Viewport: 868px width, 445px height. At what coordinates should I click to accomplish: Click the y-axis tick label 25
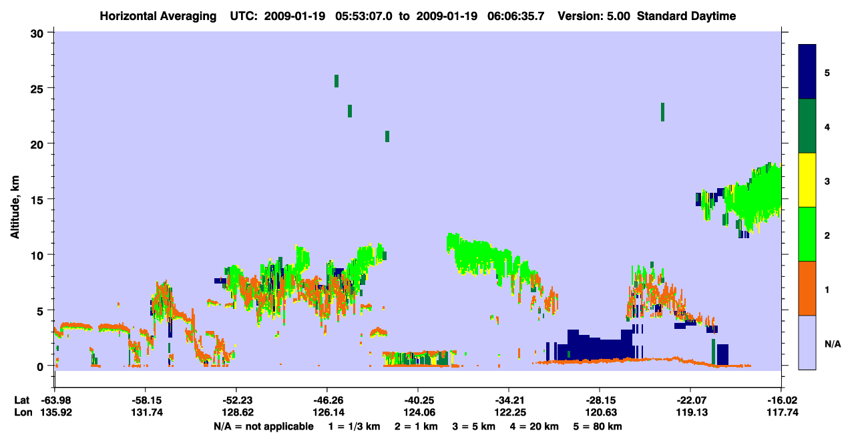click(39, 88)
